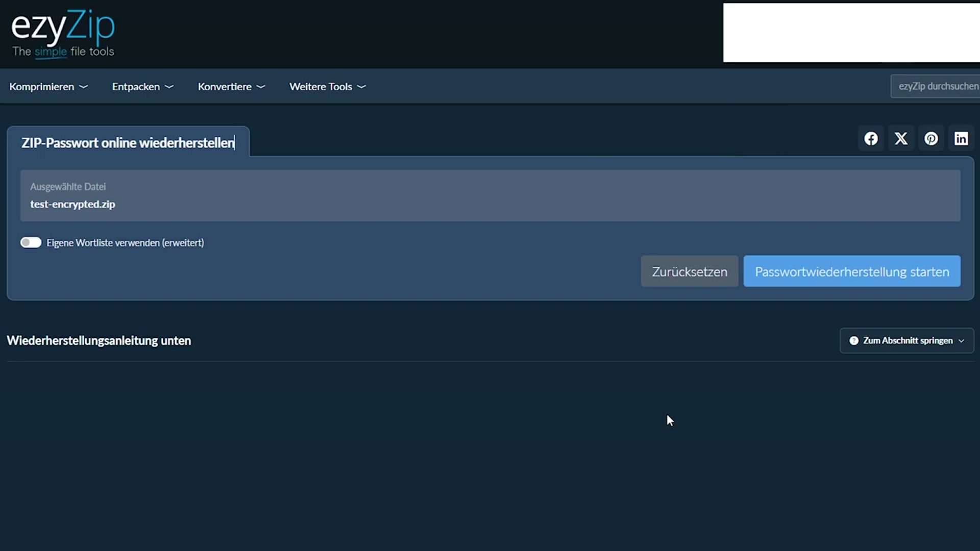
Task: Share page on Facebook icon
Action: coord(871,139)
